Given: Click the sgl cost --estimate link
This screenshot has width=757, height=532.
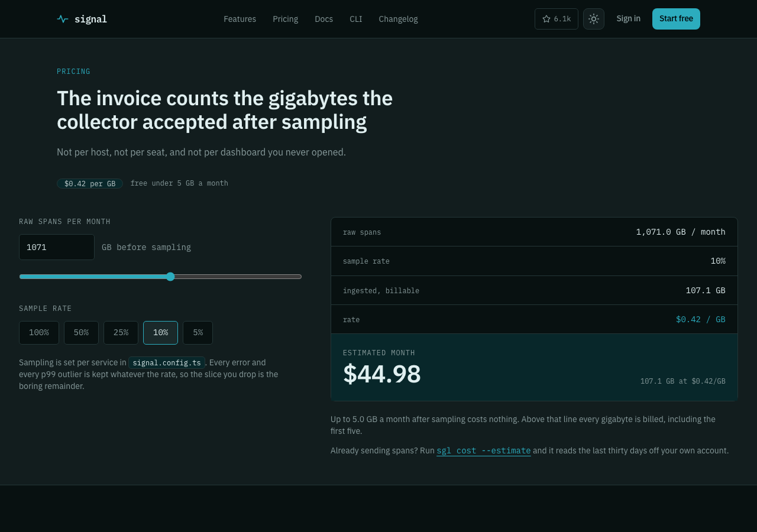Looking at the screenshot, I should pyautogui.click(x=484, y=451).
